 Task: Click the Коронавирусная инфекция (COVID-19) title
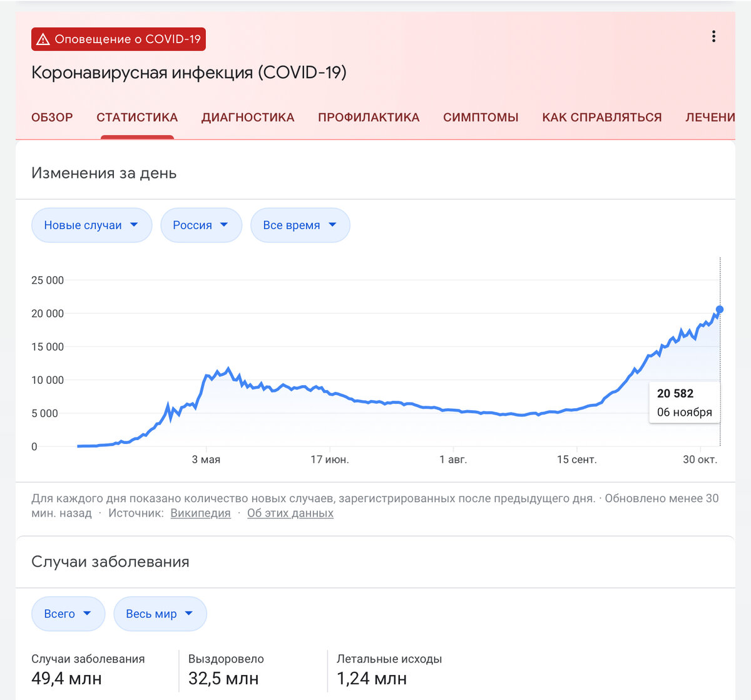point(189,73)
